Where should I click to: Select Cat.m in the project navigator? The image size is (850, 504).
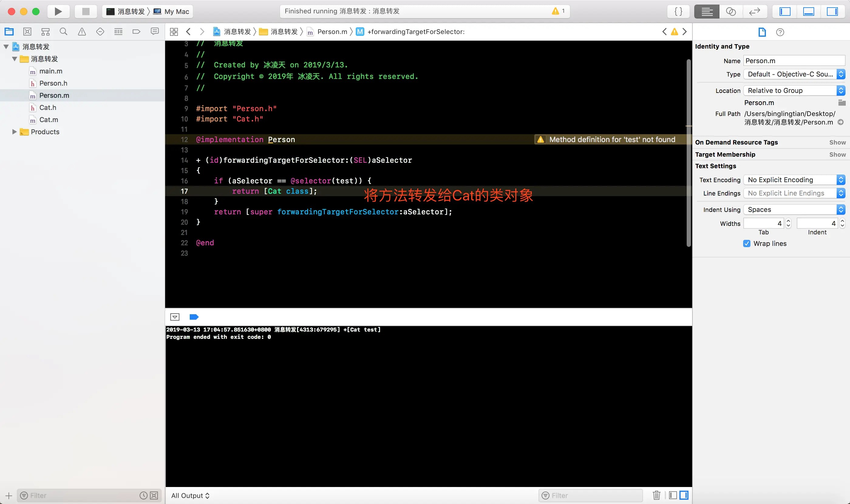pos(49,120)
